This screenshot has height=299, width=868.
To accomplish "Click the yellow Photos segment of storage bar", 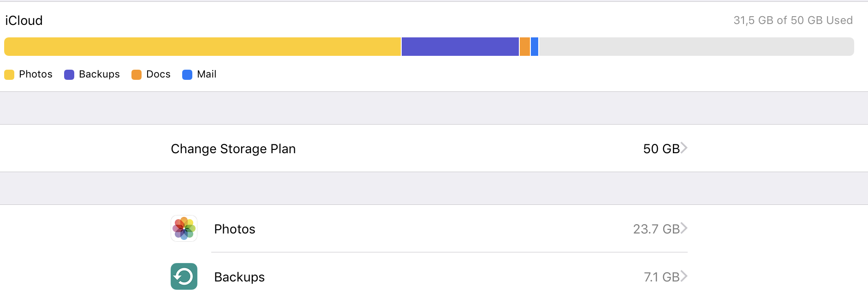I will [203, 47].
